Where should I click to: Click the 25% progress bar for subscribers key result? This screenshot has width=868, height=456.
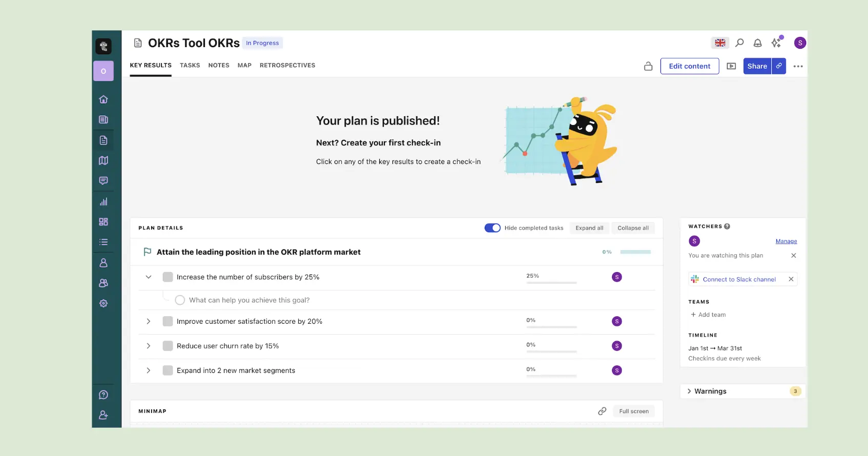[551, 283]
